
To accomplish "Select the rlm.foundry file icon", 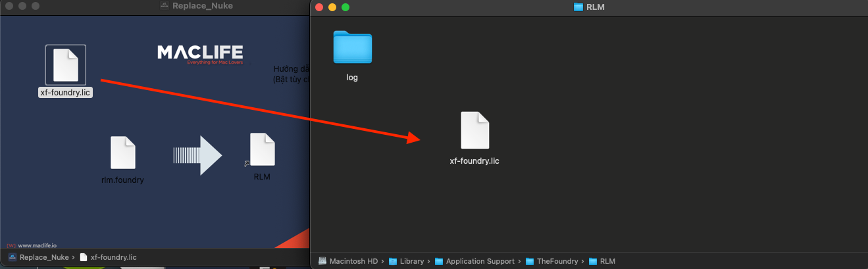I will click(123, 153).
